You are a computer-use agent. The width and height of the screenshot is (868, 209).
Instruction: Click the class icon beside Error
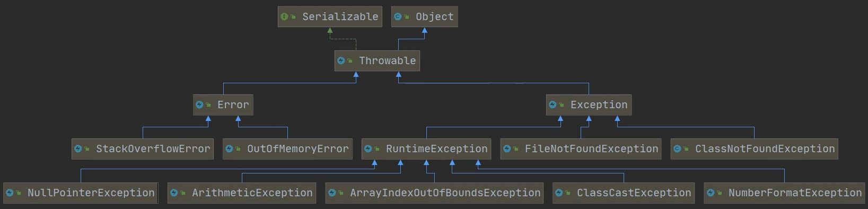(x=199, y=105)
